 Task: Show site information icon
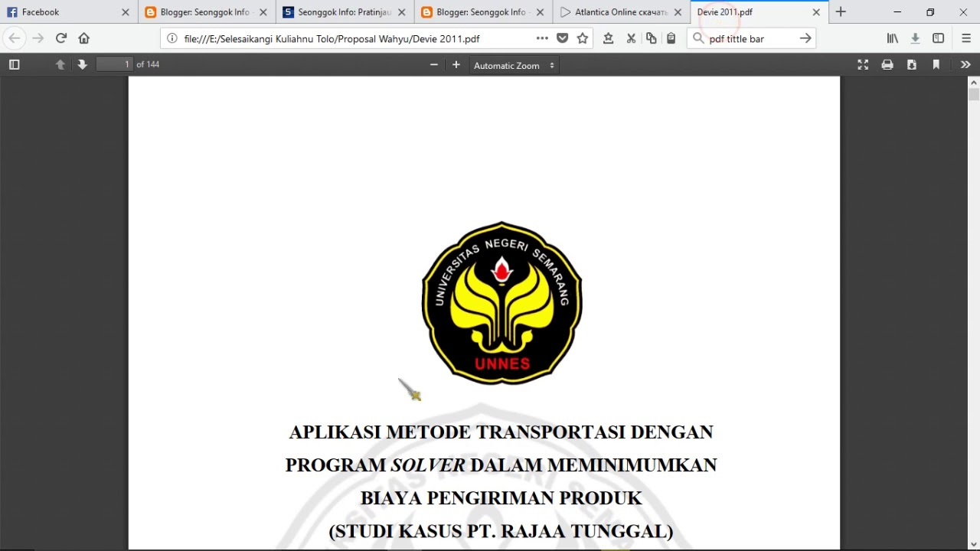[172, 38]
